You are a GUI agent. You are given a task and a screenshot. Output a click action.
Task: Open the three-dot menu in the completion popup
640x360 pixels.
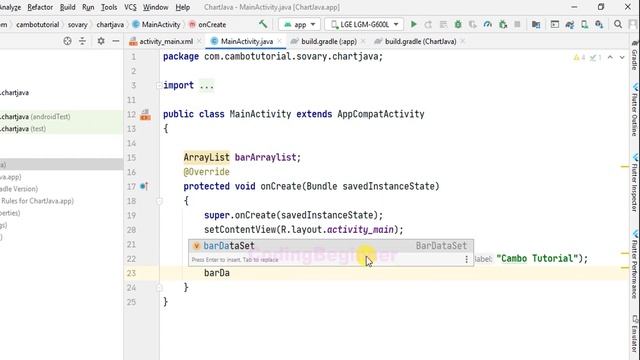coord(467,259)
